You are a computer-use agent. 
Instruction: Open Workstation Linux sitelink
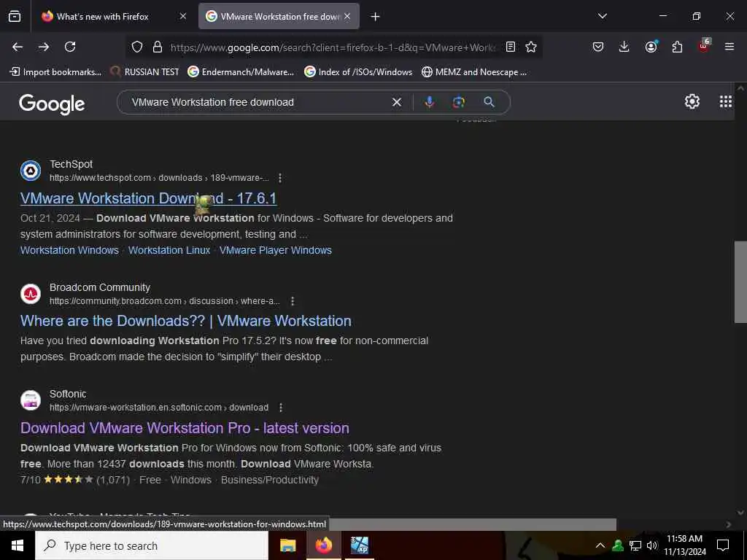[x=169, y=251]
